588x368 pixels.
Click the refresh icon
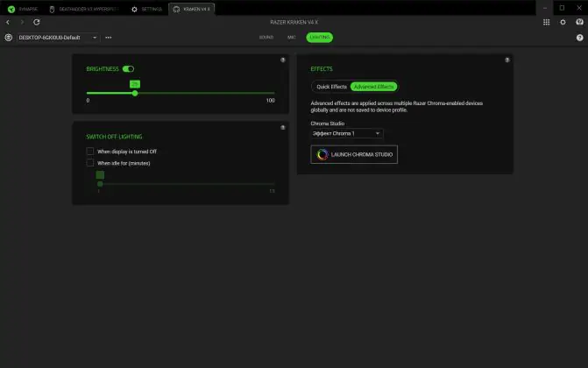click(x=37, y=22)
